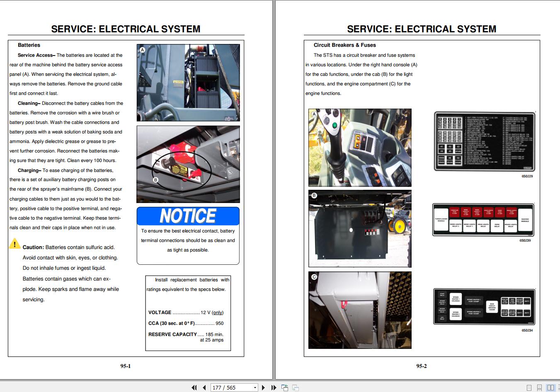Click the Circuit Breakers & Fuses heading

pyautogui.click(x=345, y=45)
